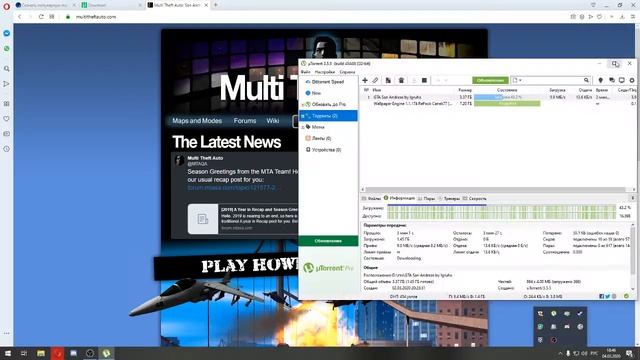
Task: Open Windows Start menu
Action: click(7, 353)
